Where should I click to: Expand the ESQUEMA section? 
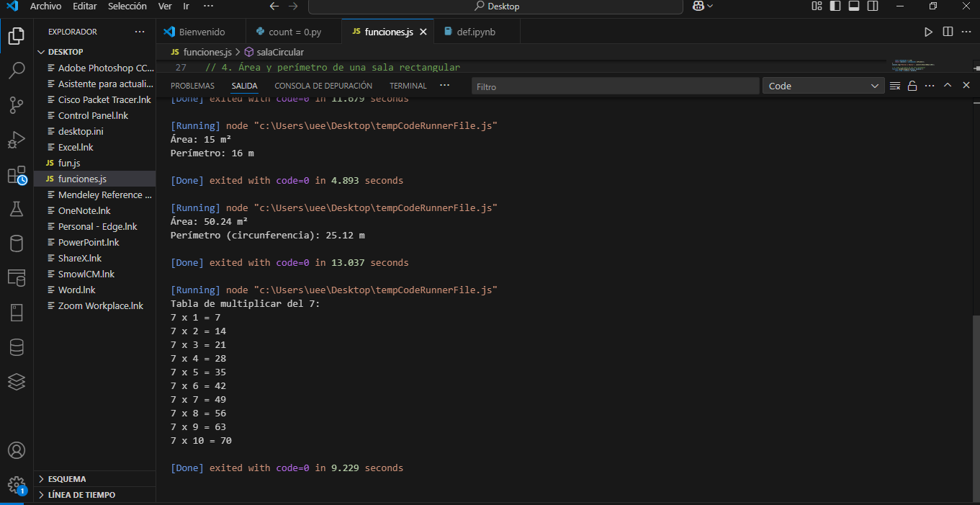(x=94, y=479)
